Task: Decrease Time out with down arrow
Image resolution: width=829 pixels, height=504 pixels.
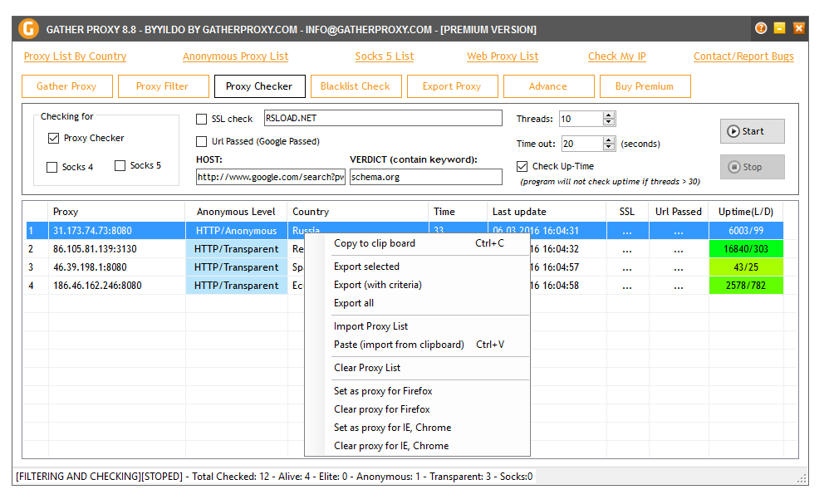Action: tap(609, 147)
